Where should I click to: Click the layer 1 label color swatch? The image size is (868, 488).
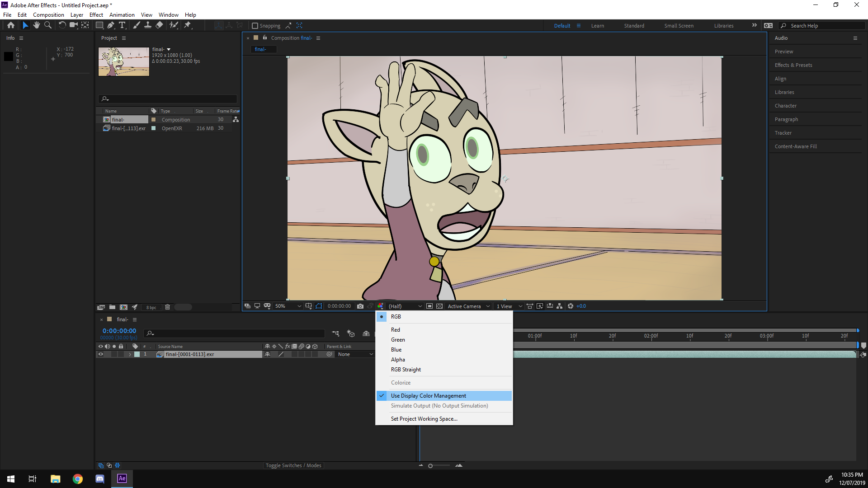point(137,354)
